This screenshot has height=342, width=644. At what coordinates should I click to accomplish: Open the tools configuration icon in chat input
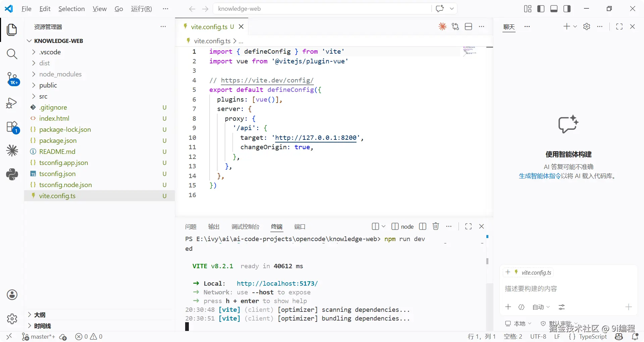coord(562,307)
